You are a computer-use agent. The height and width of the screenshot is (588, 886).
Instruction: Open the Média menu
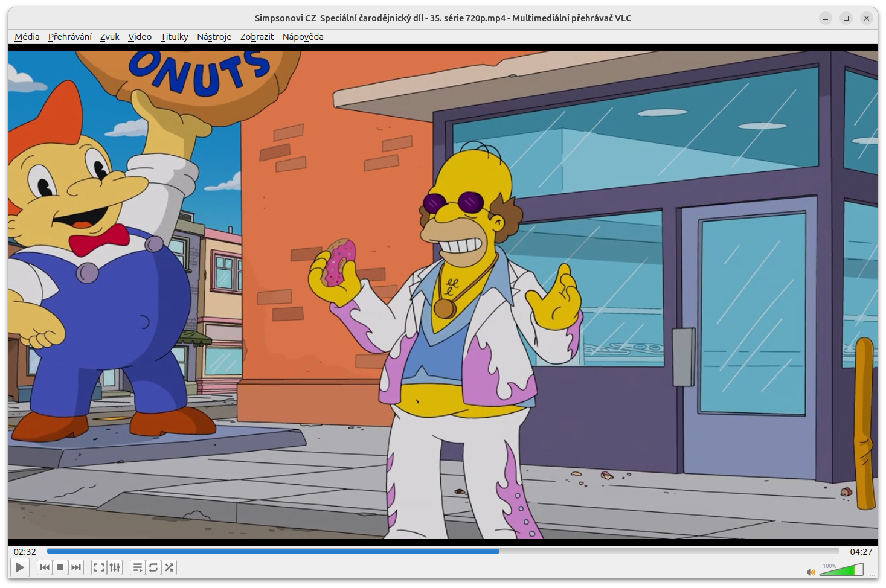click(27, 37)
